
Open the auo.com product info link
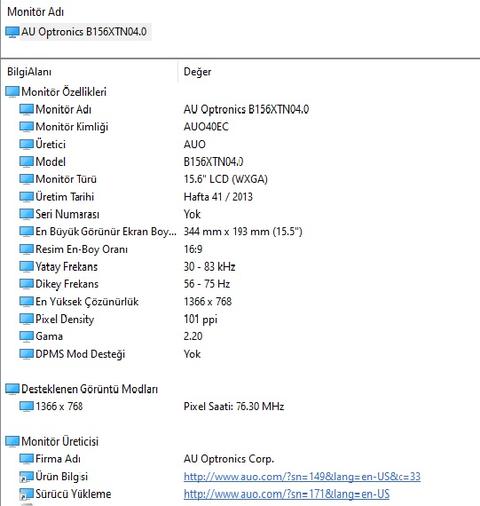(x=302, y=477)
